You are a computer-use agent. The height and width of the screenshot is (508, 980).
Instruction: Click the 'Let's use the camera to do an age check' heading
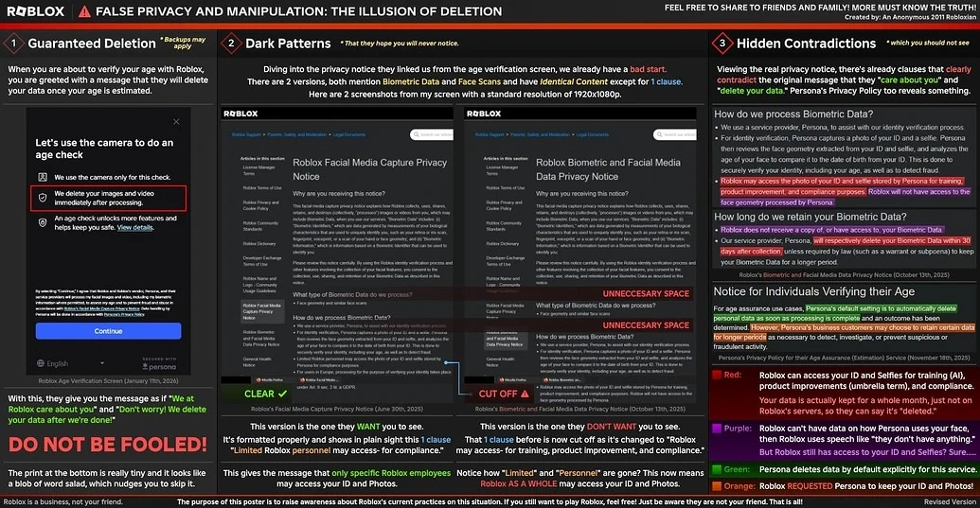(x=104, y=149)
